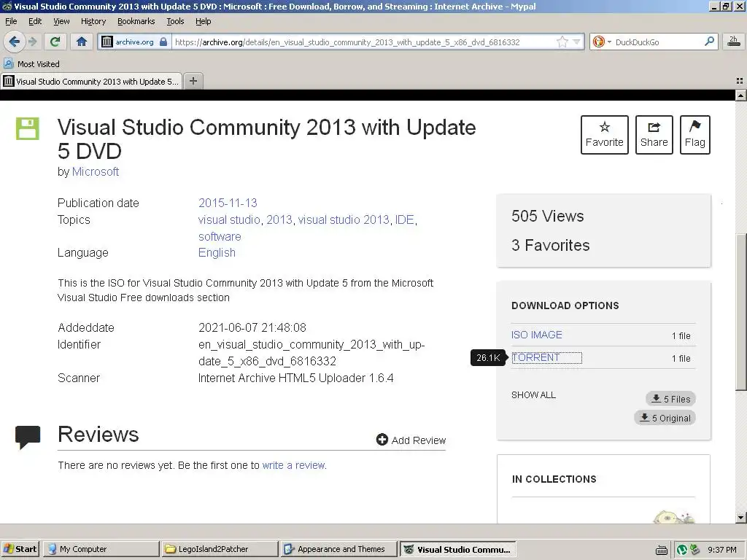Select the Visual Studio Community 2013 tab

tap(91, 82)
